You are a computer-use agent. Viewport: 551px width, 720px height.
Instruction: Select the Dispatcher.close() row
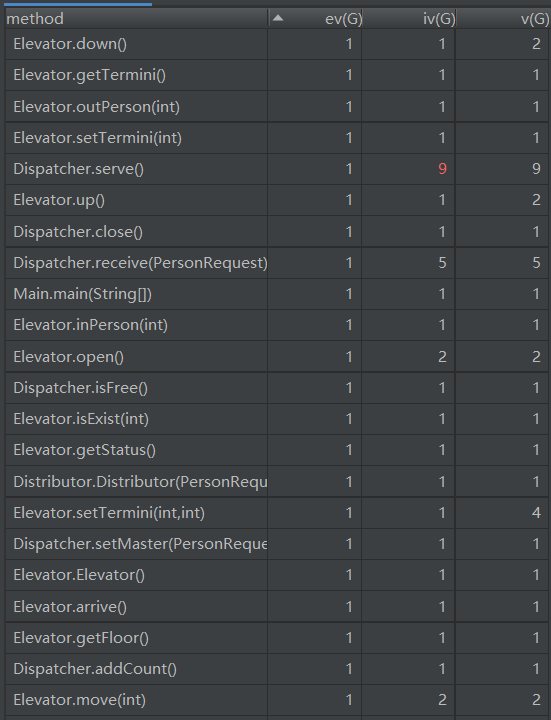(x=278, y=231)
